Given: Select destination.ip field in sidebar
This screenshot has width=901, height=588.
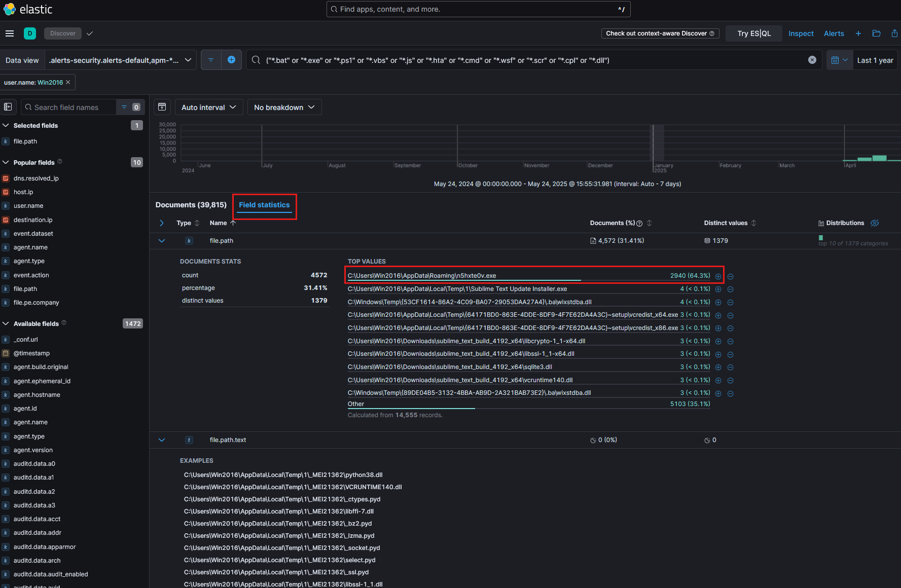Looking at the screenshot, I should [33, 220].
